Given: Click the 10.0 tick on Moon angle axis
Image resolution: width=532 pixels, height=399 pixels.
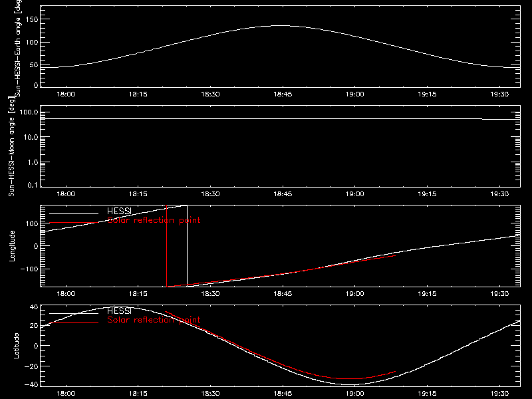Looking at the screenshot, I should tap(31, 138).
